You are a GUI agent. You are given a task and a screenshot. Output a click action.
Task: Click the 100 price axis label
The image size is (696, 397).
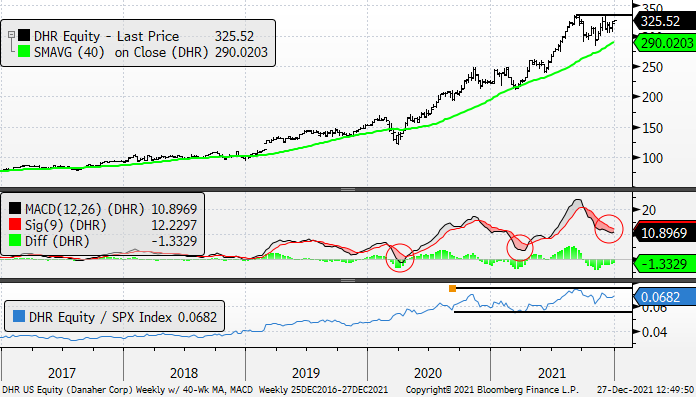[x=653, y=158]
